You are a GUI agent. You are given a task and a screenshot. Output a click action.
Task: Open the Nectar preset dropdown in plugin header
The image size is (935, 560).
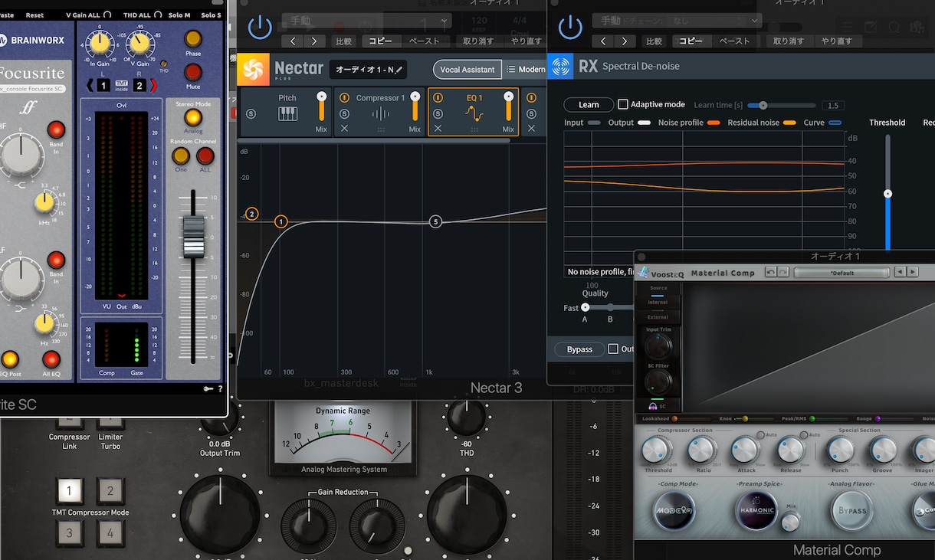pyautogui.click(x=366, y=21)
